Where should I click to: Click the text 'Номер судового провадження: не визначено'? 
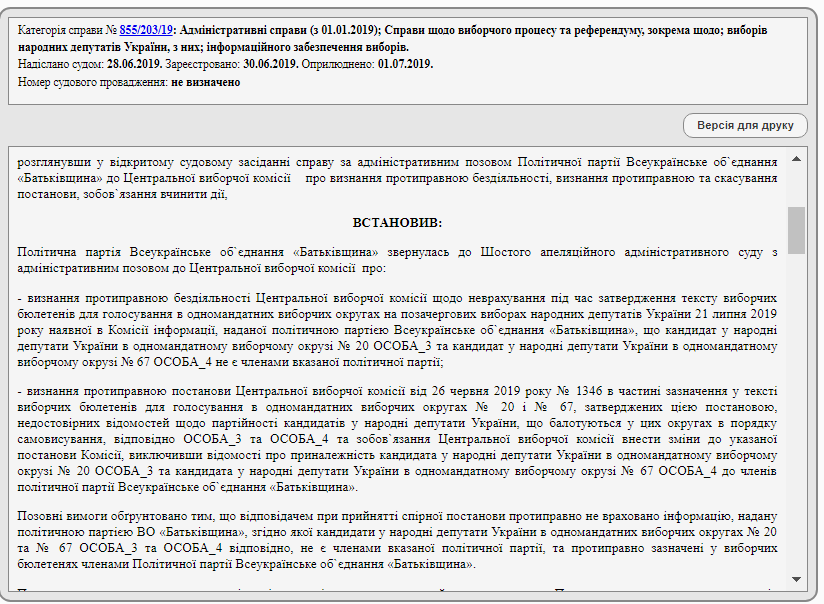pyautogui.click(x=129, y=82)
